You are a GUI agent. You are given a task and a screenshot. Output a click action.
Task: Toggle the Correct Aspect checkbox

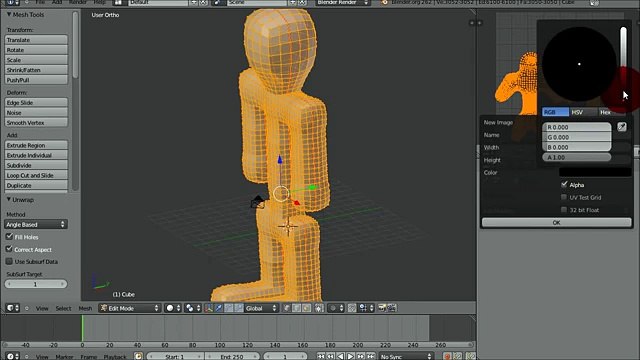pos(9,249)
